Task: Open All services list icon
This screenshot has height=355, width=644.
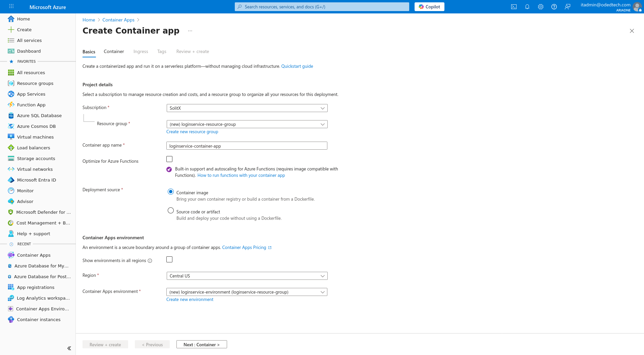Action: coord(11,40)
